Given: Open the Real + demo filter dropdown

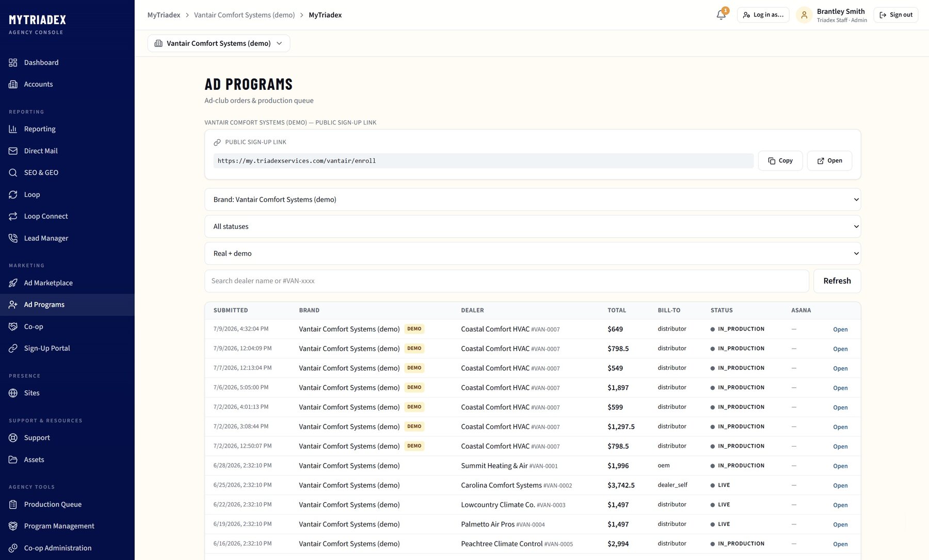Looking at the screenshot, I should [x=533, y=253].
